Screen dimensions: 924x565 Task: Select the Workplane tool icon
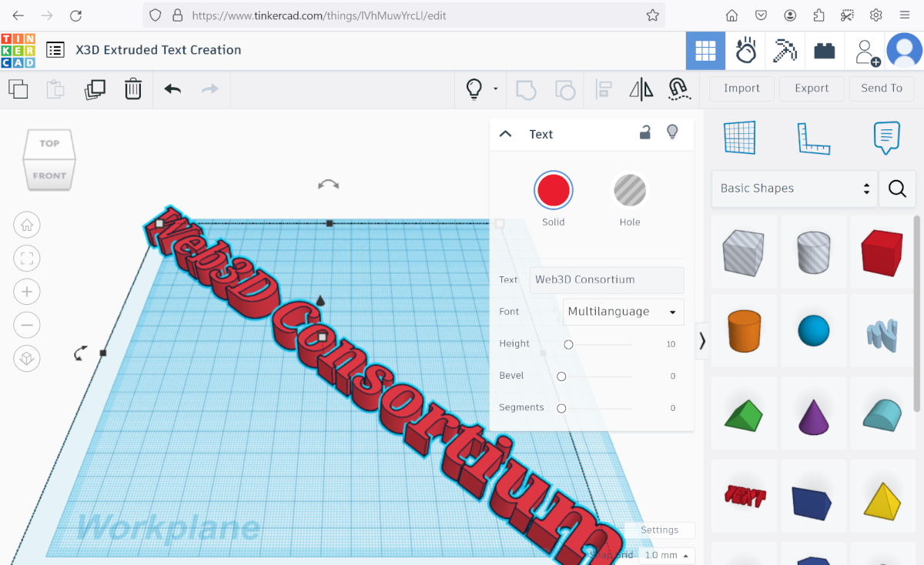click(x=740, y=139)
